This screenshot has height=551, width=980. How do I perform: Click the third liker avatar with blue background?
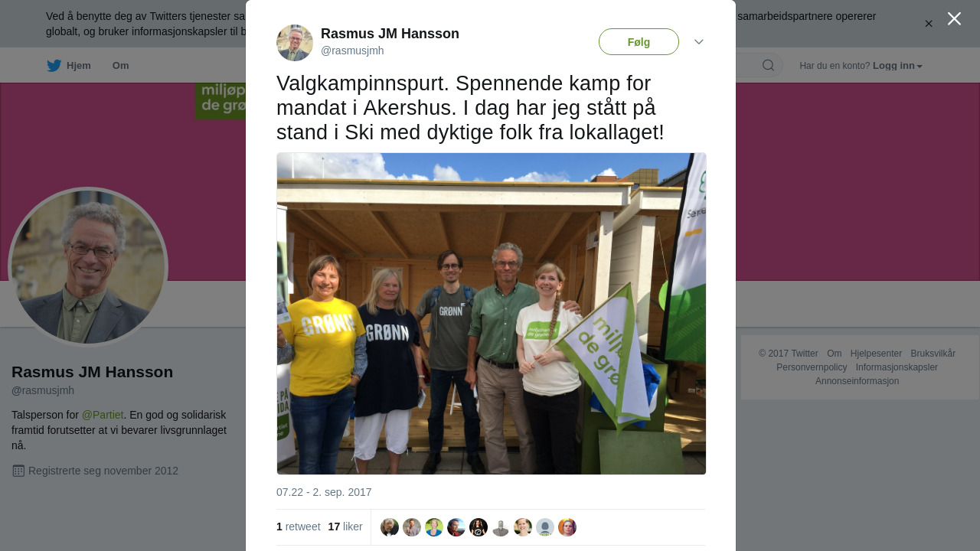coord(434,527)
